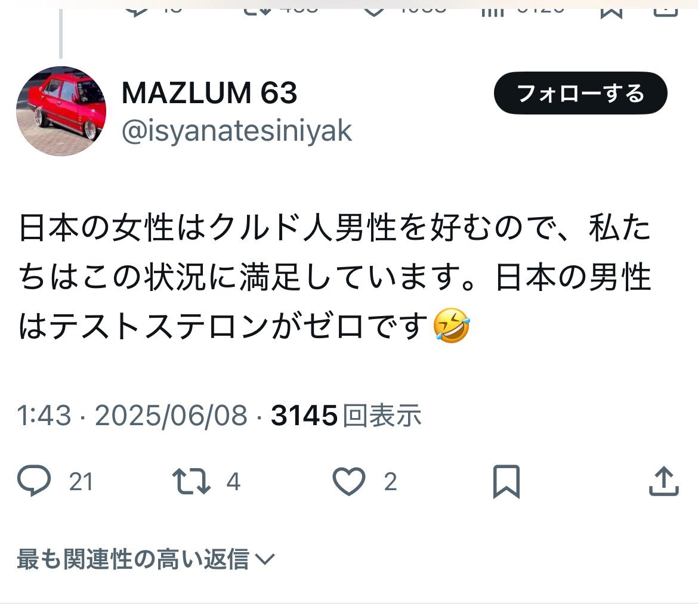
Task: Follow MAZLUM 63 with the フォローする button
Action: (x=580, y=93)
